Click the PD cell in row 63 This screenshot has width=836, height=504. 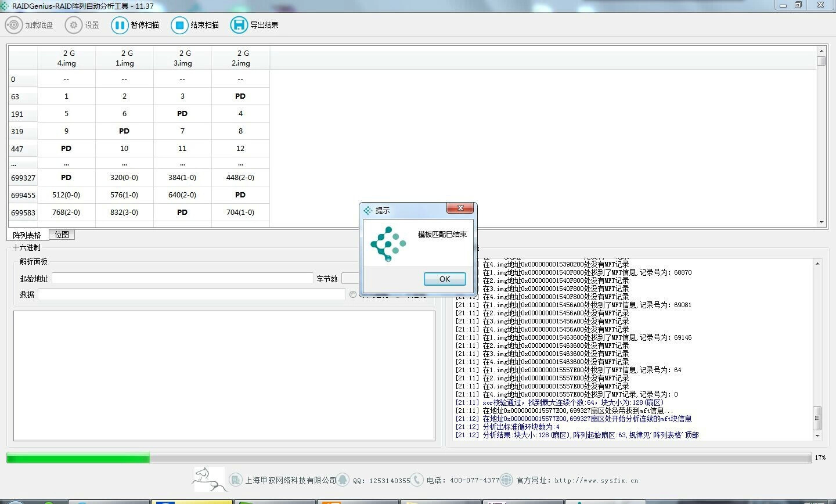(x=240, y=96)
